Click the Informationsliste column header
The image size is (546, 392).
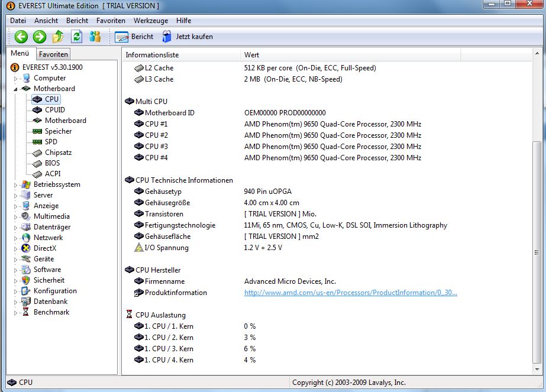pos(181,55)
